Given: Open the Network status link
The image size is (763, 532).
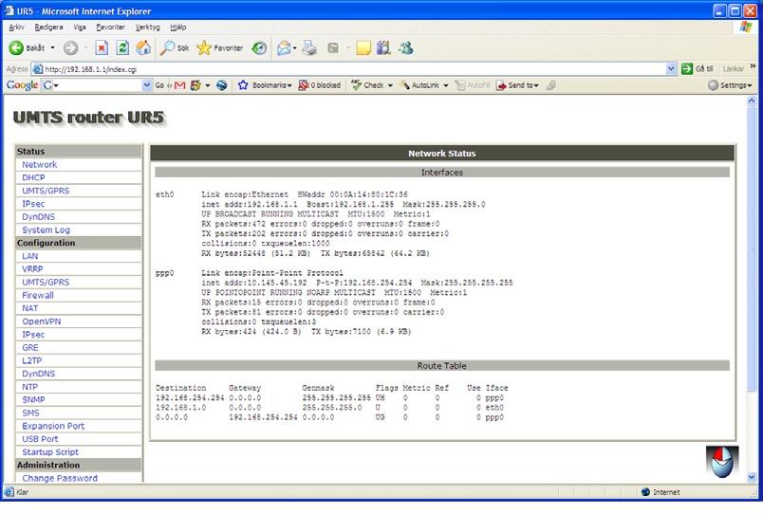Looking at the screenshot, I should tap(40, 164).
